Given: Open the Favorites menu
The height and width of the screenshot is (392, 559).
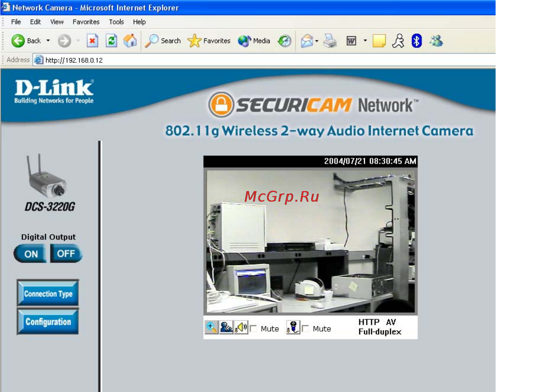Looking at the screenshot, I should 86,22.
